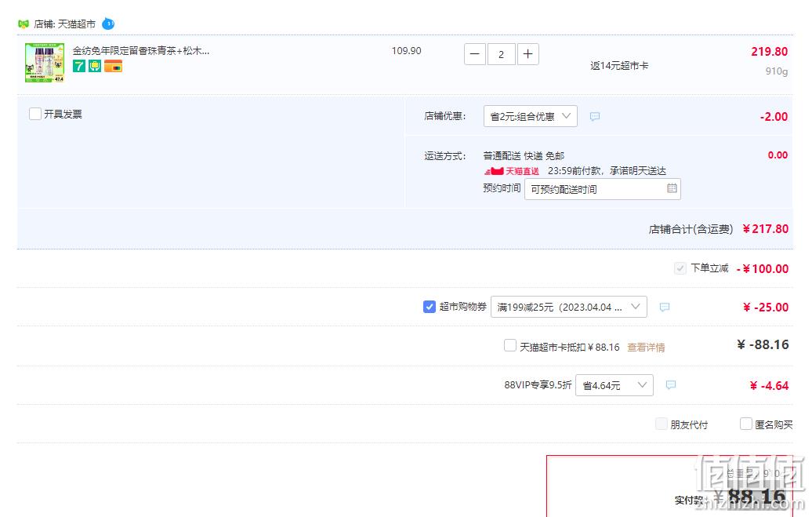
Task: Open the calendar icon in the delivery time field
Action: [672, 188]
